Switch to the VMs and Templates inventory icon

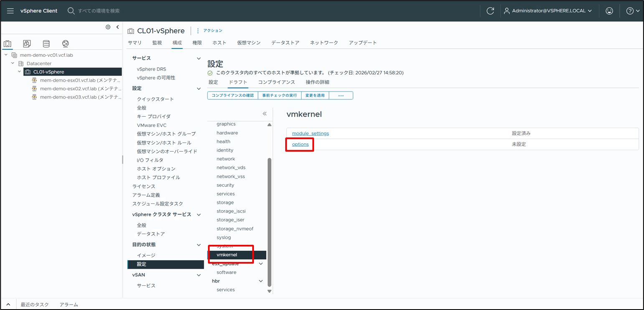[26, 43]
